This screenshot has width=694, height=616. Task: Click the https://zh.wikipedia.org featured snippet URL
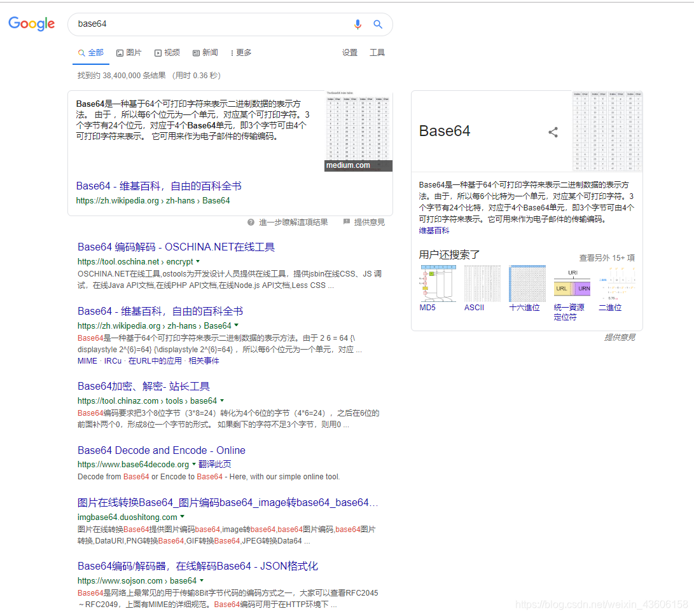point(153,201)
